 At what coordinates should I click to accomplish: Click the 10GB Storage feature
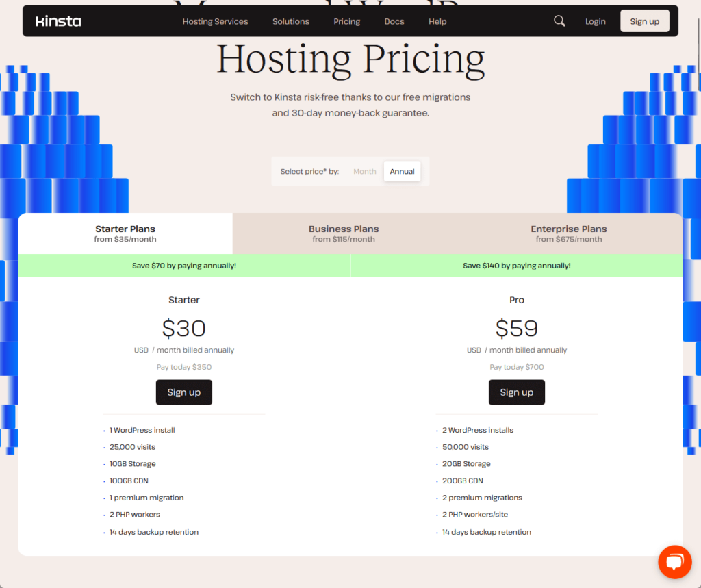(x=132, y=464)
